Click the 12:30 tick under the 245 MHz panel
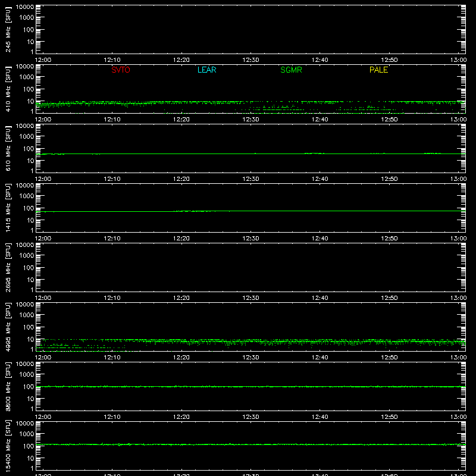This screenshot has height=476, width=476. [x=250, y=60]
